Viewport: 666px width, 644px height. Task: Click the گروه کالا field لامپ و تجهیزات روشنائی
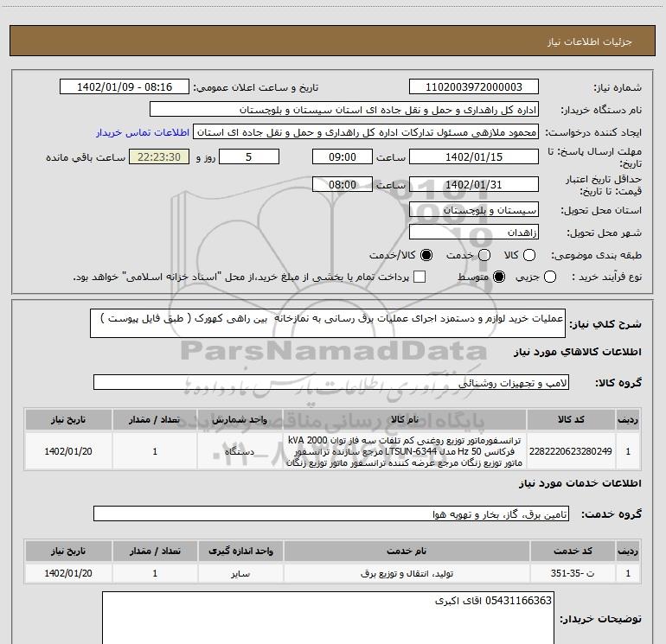(331, 382)
